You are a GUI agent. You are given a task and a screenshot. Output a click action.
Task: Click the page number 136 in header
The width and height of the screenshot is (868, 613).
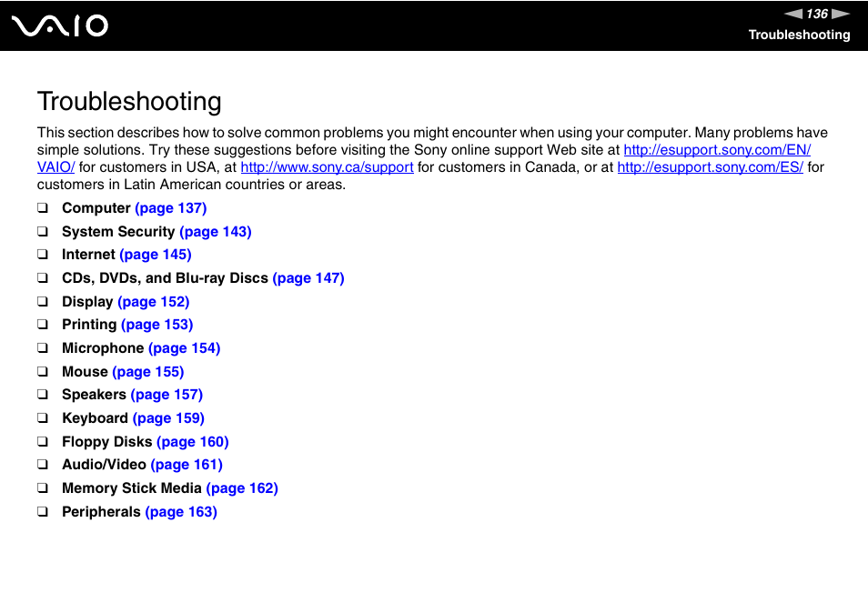click(817, 14)
